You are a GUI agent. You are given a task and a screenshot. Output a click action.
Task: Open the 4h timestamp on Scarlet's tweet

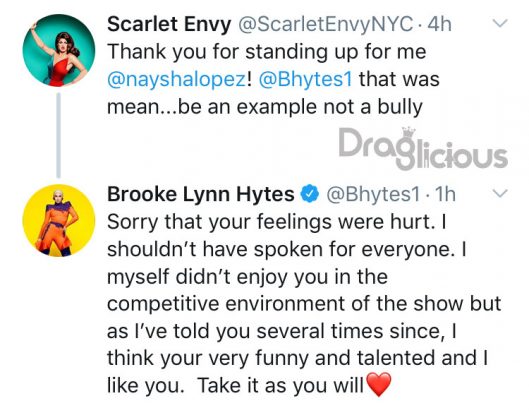pos(440,25)
